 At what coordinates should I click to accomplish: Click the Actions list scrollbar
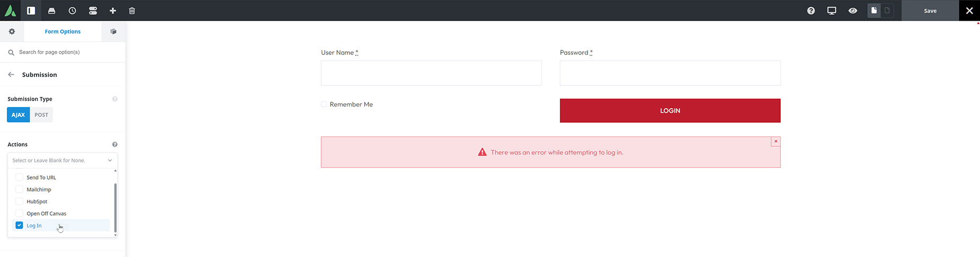pos(115,208)
